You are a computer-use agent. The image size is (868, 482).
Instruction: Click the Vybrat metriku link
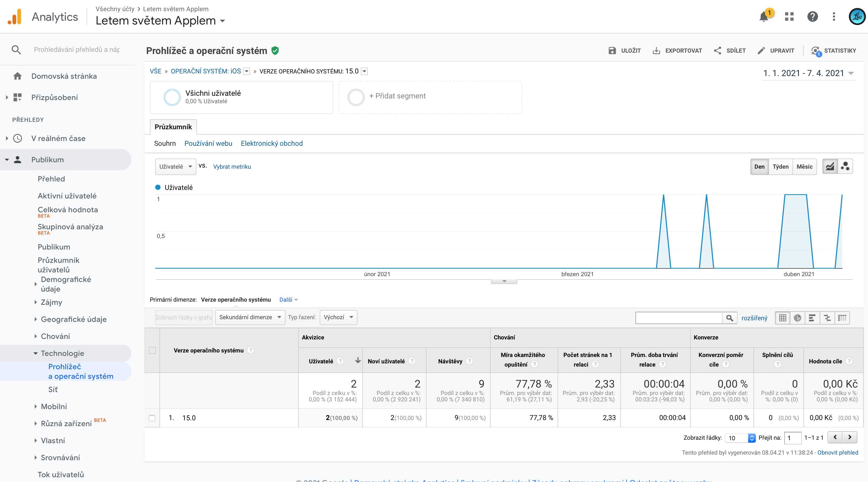click(232, 167)
